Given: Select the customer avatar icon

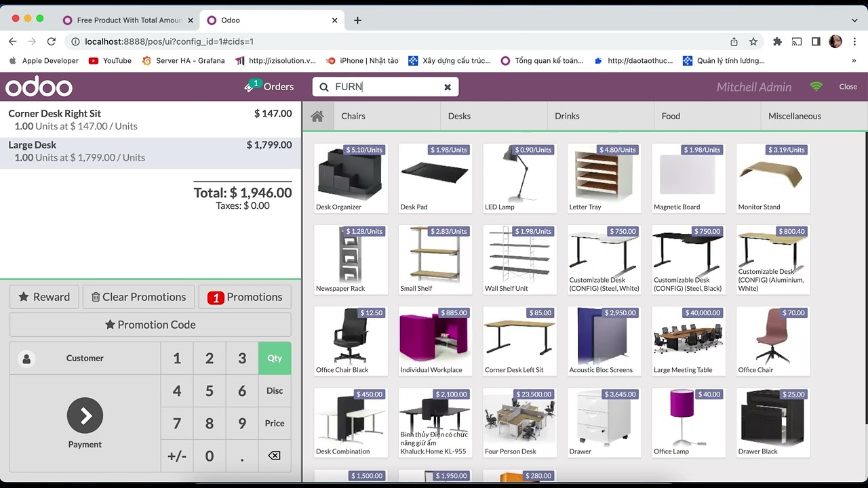Looking at the screenshot, I should pos(26,359).
